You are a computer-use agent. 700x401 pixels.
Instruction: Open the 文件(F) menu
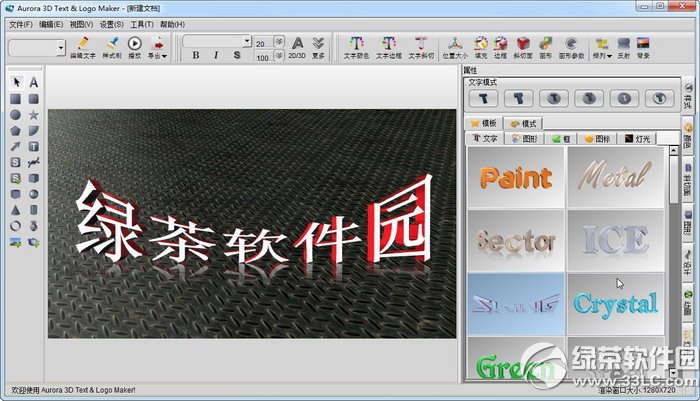(x=21, y=25)
